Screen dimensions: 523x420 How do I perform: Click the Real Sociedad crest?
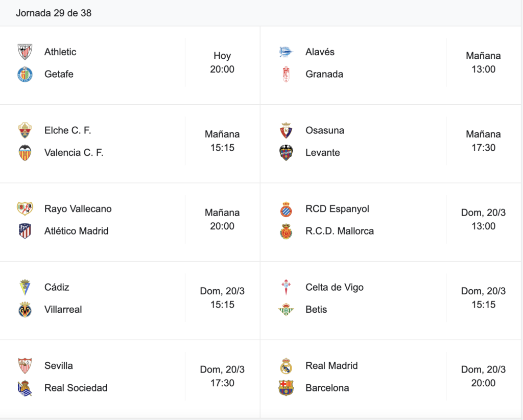pyautogui.click(x=25, y=388)
